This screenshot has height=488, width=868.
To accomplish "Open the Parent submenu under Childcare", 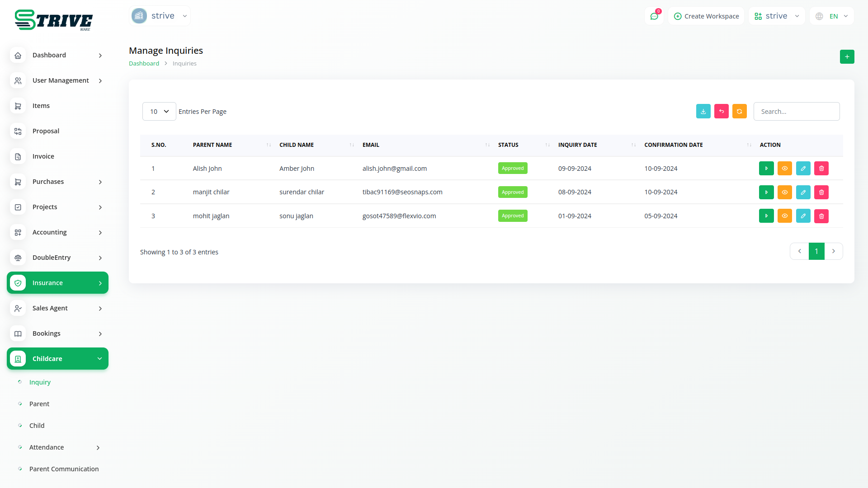I will coord(39,404).
